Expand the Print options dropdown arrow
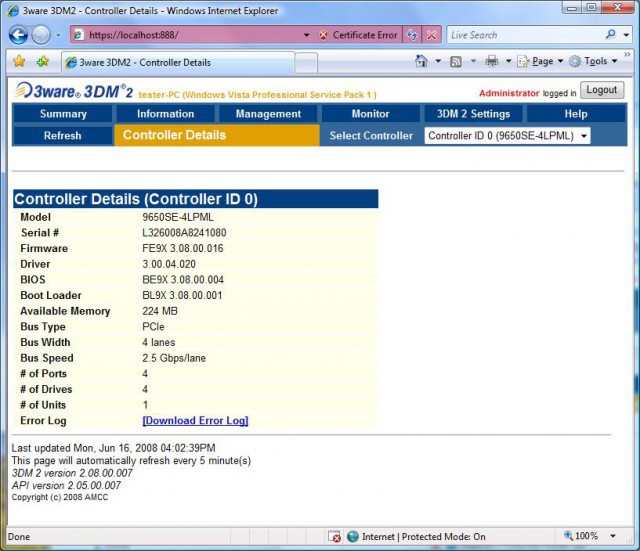 pos(509,61)
